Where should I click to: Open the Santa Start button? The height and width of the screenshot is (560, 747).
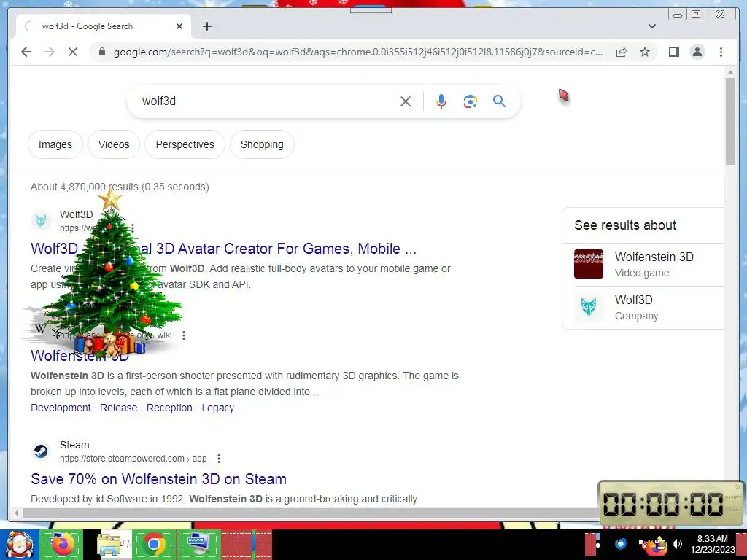(x=19, y=545)
